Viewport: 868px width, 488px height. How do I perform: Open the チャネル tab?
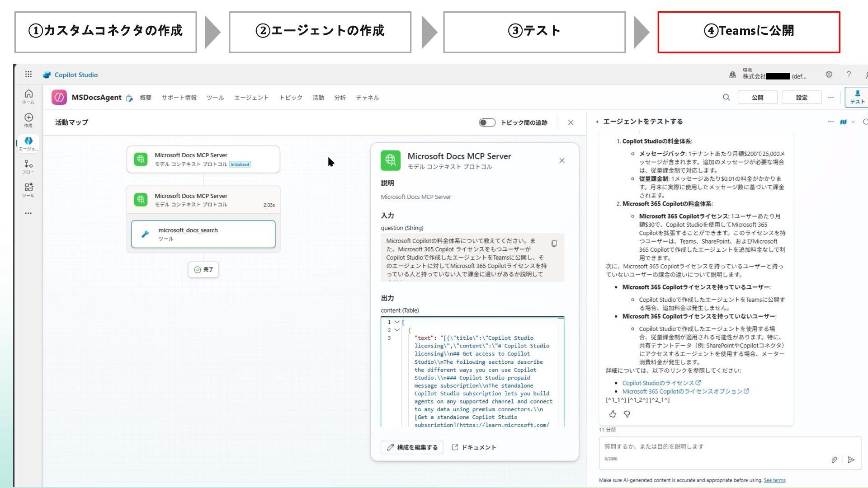coord(368,98)
